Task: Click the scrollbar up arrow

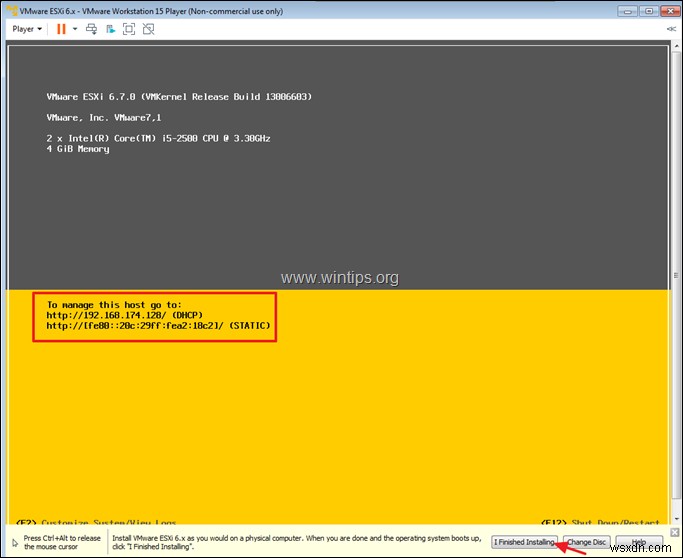Action: point(676,45)
